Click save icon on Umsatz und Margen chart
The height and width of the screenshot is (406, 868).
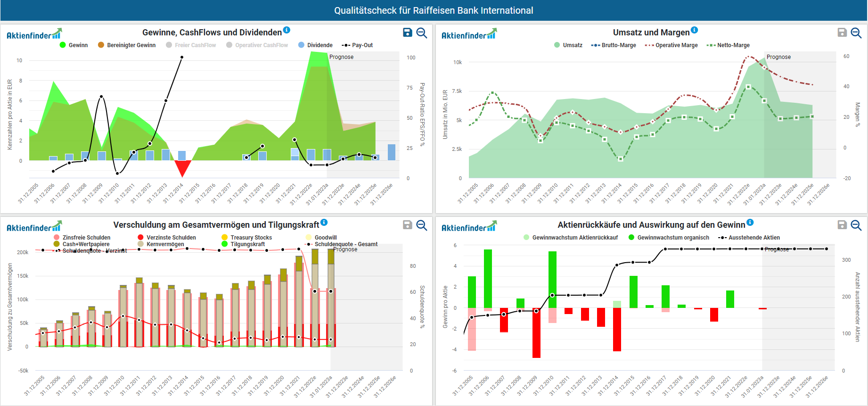[x=842, y=33]
